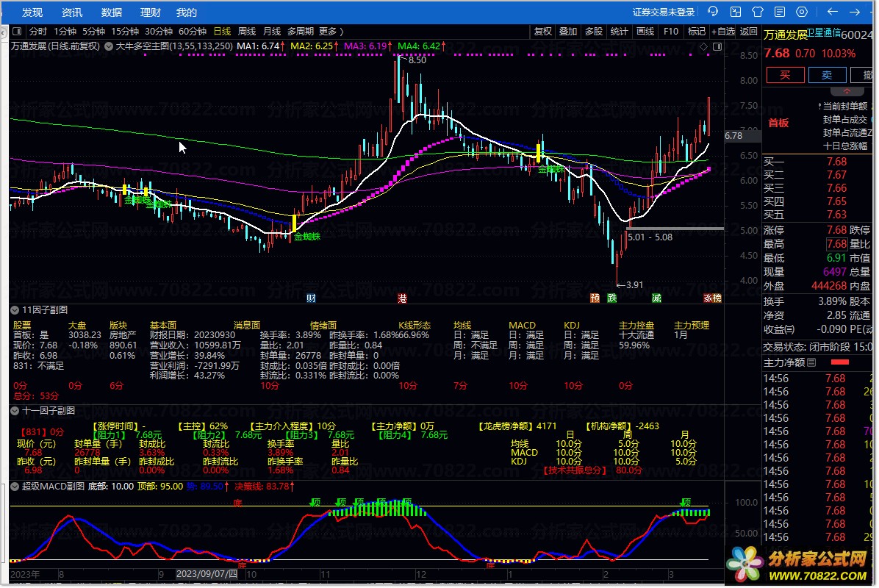
Task: Expand the 11因子副图 indicator dropdown
Action: tap(15, 310)
